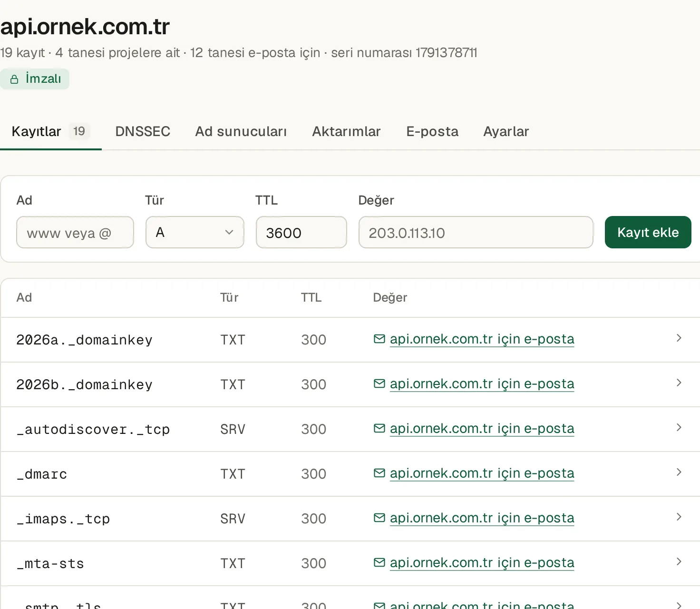Click envelope icon in _autodiscover._tcp row
The width and height of the screenshot is (700, 609).
point(379,428)
